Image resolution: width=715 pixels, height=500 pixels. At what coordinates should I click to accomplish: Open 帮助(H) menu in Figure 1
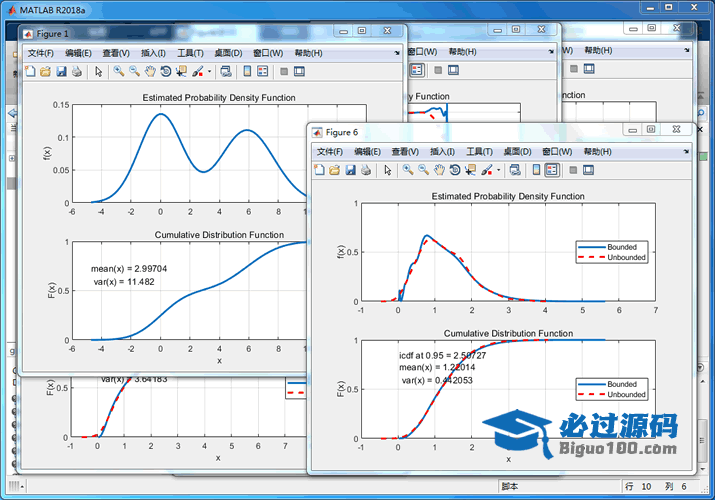click(308, 53)
